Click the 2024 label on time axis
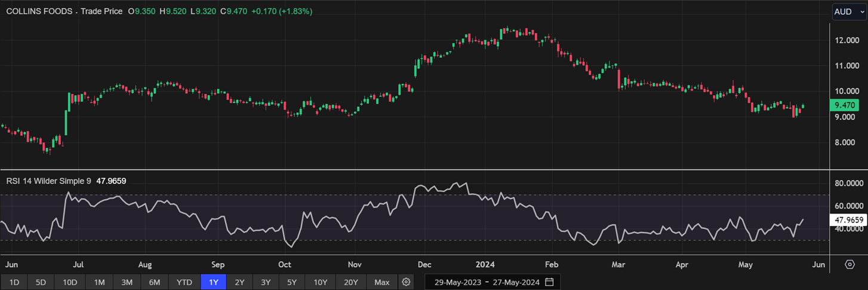The image size is (868, 290). pos(485,264)
